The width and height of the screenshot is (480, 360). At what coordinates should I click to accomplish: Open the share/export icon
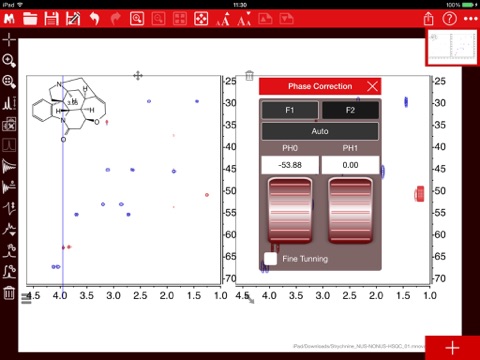[x=429, y=19]
